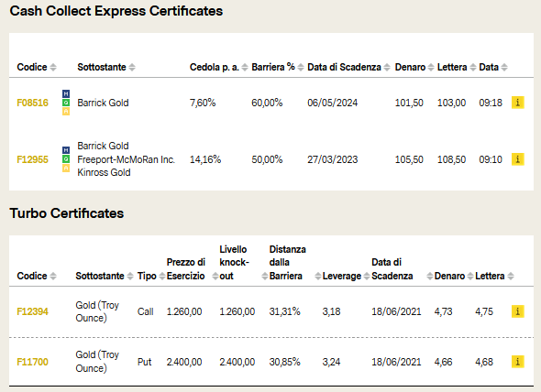Viewport: 541px width, 392px height.
Task: Sort by Cedola p. a. arrows
Action: coord(245,67)
